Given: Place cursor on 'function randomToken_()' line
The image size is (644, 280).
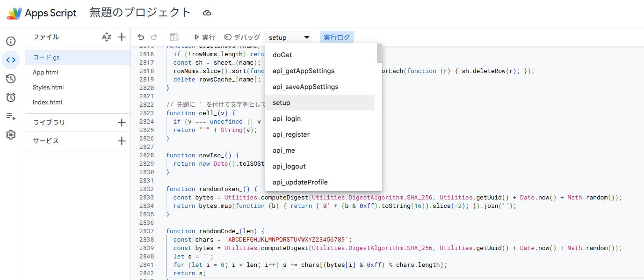Looking at the screenshot, I should click(212, 189).
